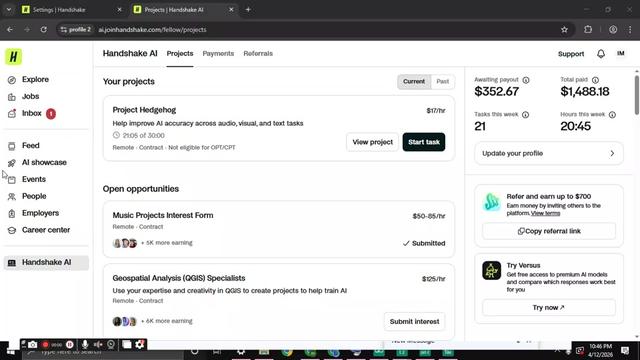Open Windows notification center icon
Image resolution: width=640 pixels, height=360 pixels.
(x=625, y=351)
